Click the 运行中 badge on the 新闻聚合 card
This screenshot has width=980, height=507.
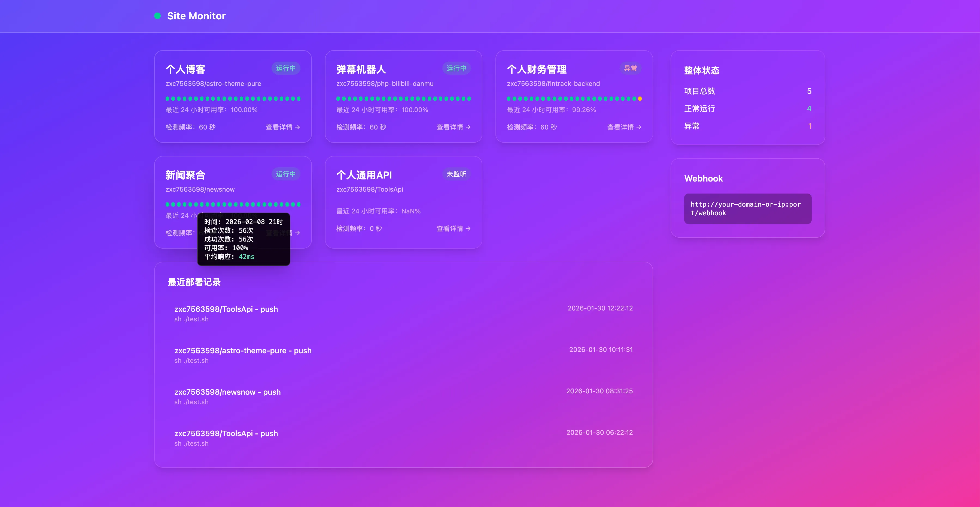click(x=286, y=174)
